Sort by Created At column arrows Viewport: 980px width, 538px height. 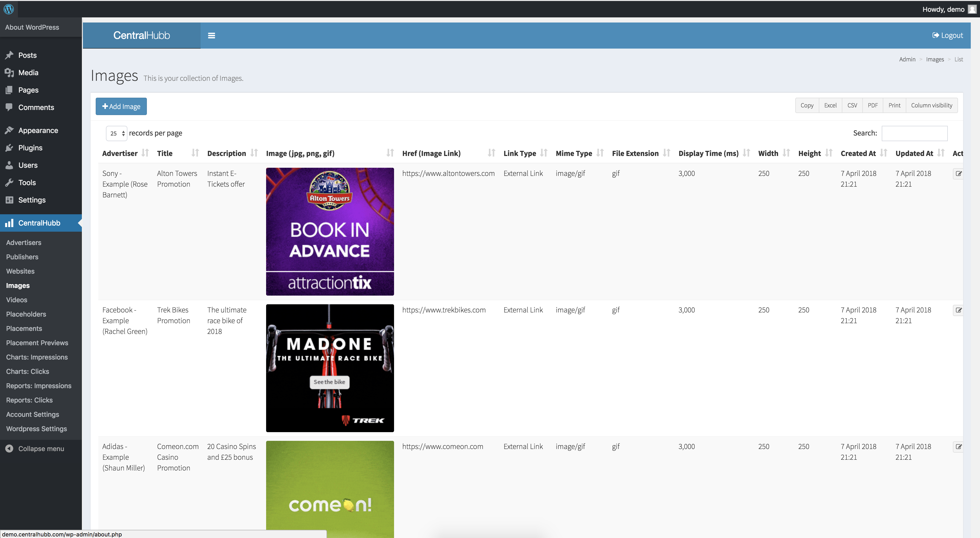(x=884, y=153)
